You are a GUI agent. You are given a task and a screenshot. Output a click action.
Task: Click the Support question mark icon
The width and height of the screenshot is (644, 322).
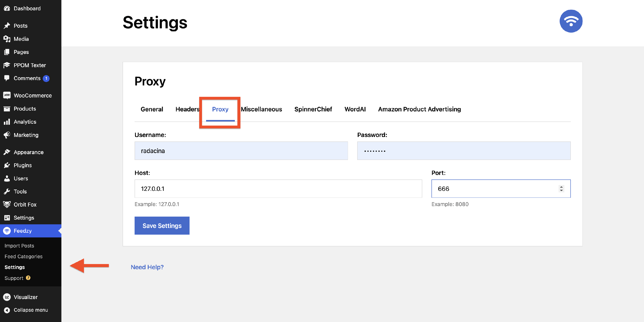28,278
